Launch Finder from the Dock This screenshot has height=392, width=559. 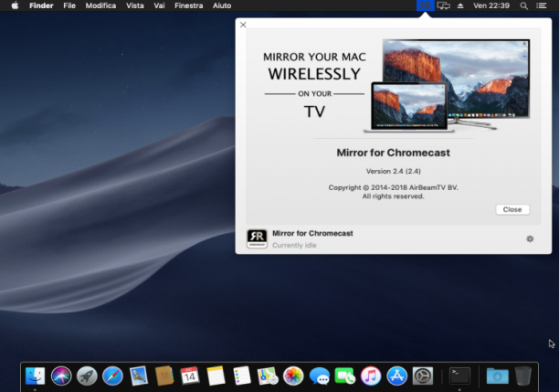click(35, 376)
